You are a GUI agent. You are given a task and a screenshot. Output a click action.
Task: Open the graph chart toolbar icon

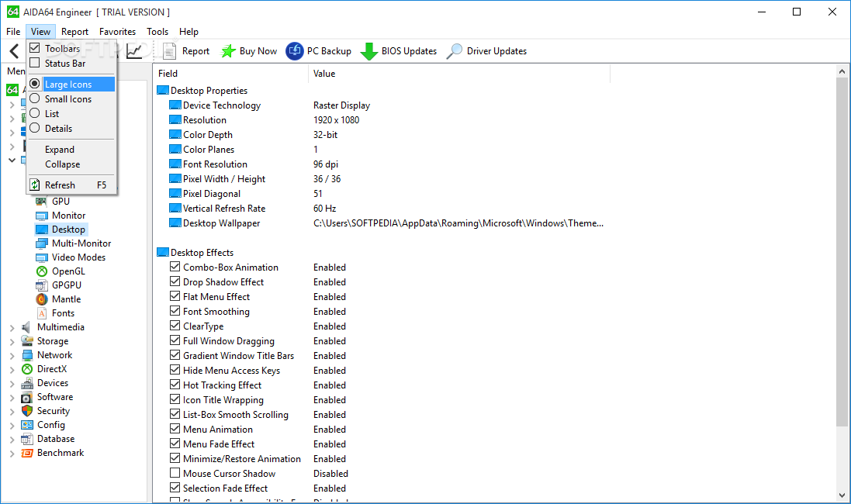click(x=134, y=51)
